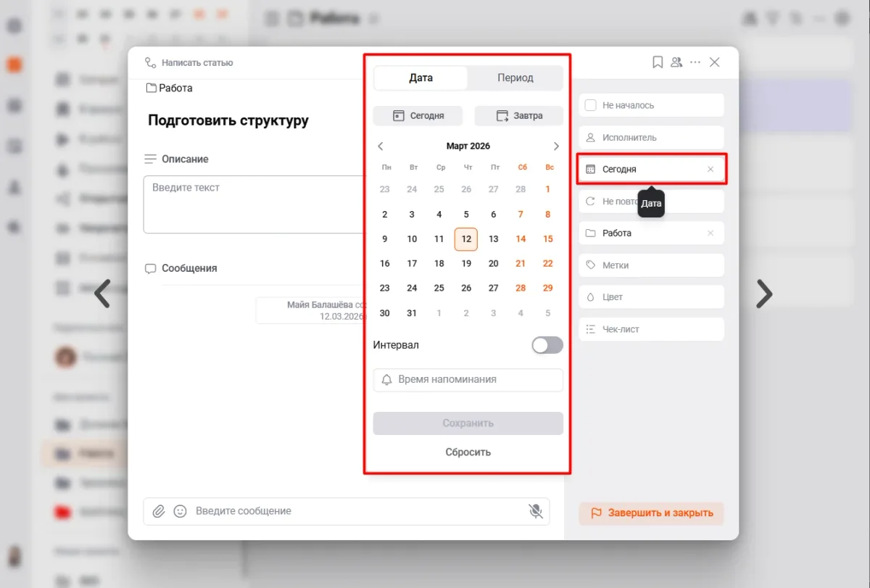The image size is (870, 588).
Task: Open the Цвет color picker field
Action: point(651,297)
